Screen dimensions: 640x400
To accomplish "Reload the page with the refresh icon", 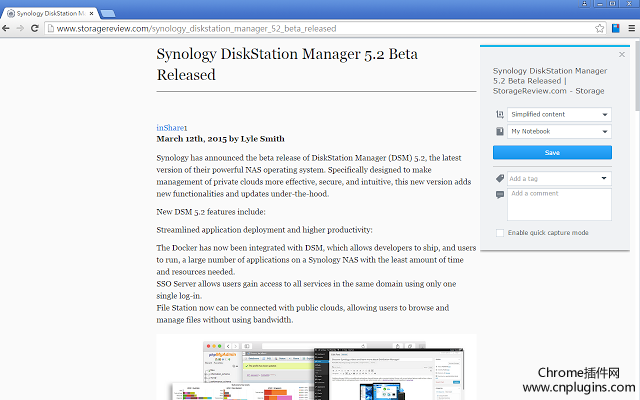I will [35, 28].
